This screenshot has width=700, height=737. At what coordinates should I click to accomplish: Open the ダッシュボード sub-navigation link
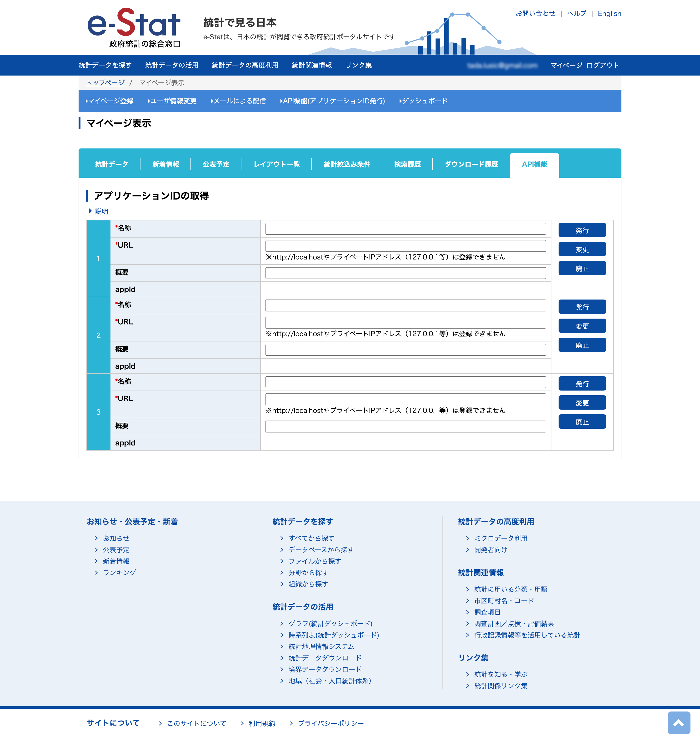click(x=424, y=101)
